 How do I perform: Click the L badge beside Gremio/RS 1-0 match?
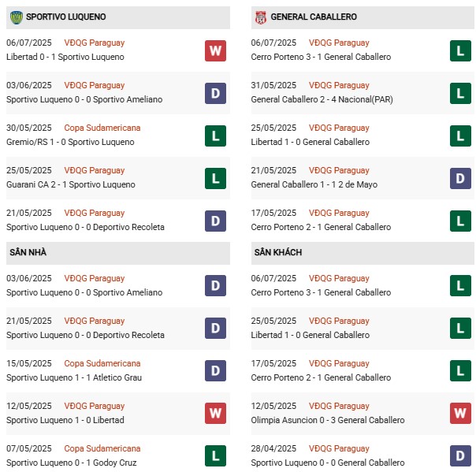point(215,136)
